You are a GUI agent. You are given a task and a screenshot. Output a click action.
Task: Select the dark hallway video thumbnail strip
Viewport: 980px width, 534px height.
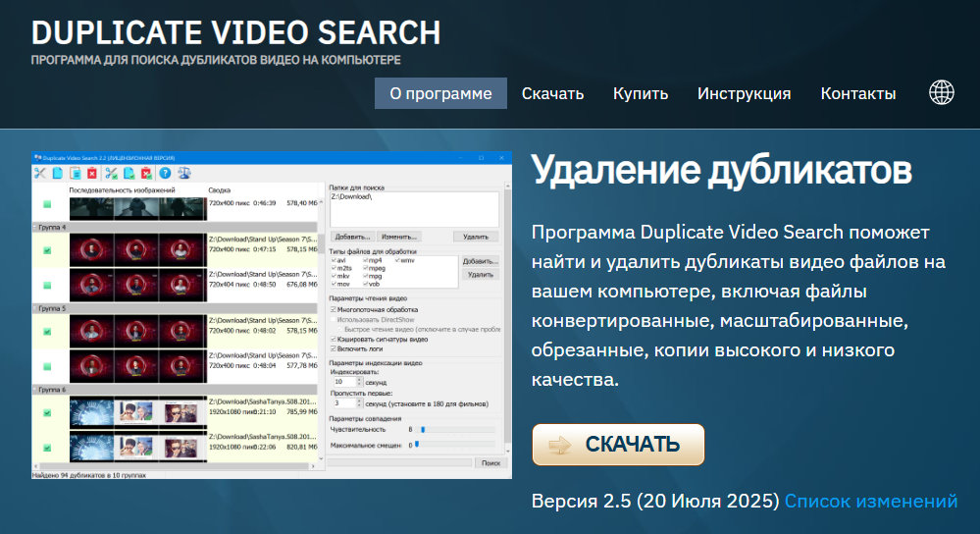137,209
